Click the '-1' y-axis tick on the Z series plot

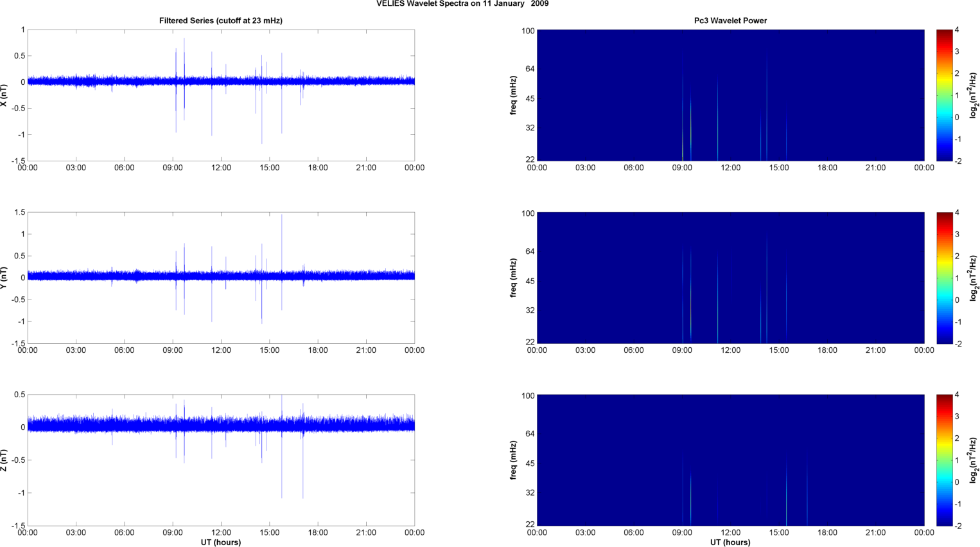pyautogui.click(x=21, y=493)
